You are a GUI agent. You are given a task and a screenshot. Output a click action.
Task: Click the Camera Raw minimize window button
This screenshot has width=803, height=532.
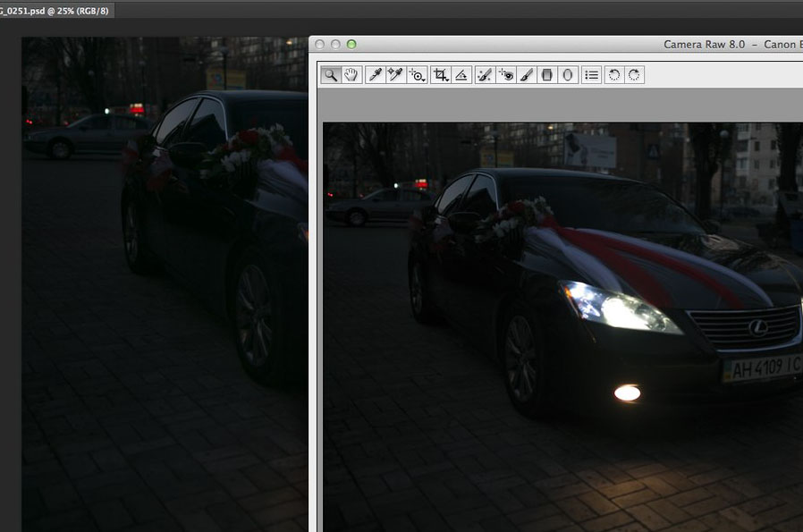(335, 44)
